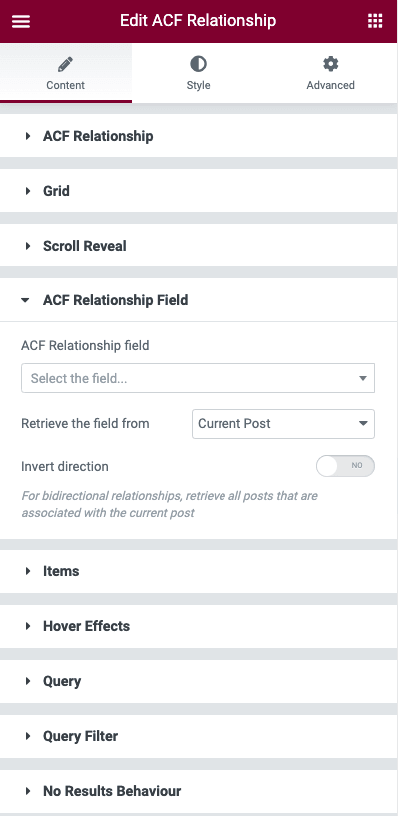Switch to the Advanced tab
Image resolution: width=398 pixels, height=816 pixels.
(x=331, y=73)
